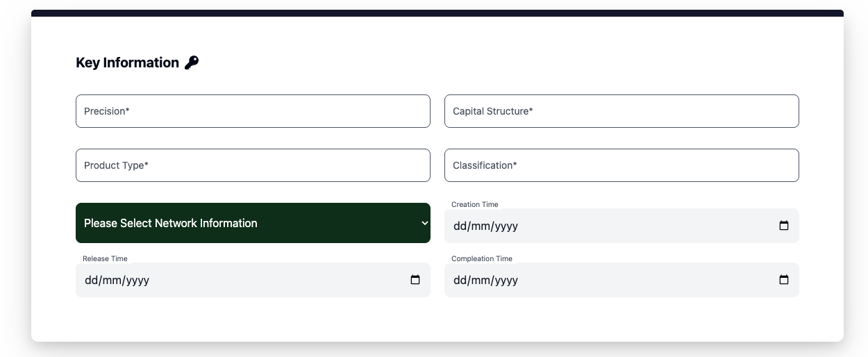Select the year segment of Compleation Time
The image size is (868, 357).
(x=506, y=280)
